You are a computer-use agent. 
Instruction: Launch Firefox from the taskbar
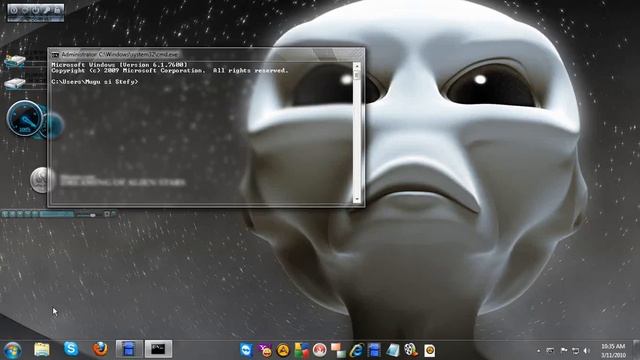click(100, 349)
